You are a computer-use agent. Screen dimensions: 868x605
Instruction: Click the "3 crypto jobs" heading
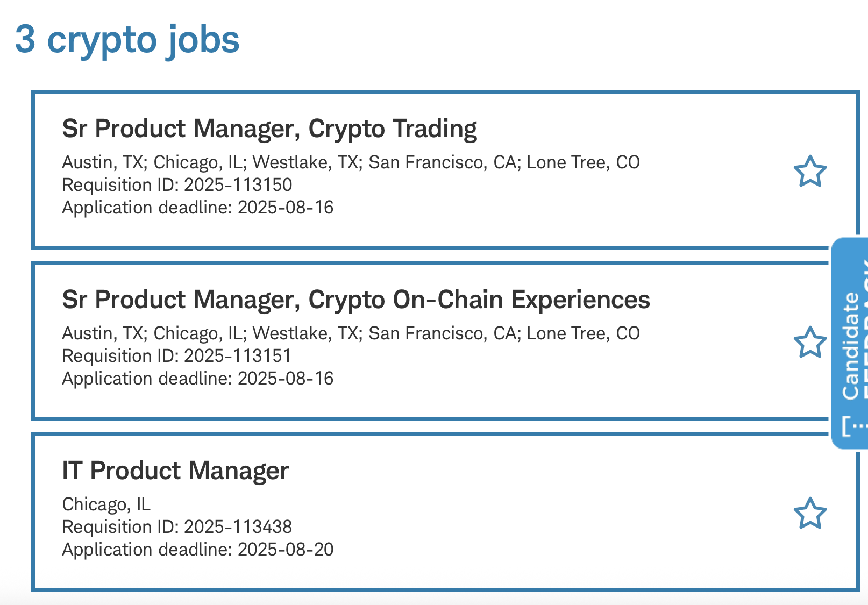(127, 40)
